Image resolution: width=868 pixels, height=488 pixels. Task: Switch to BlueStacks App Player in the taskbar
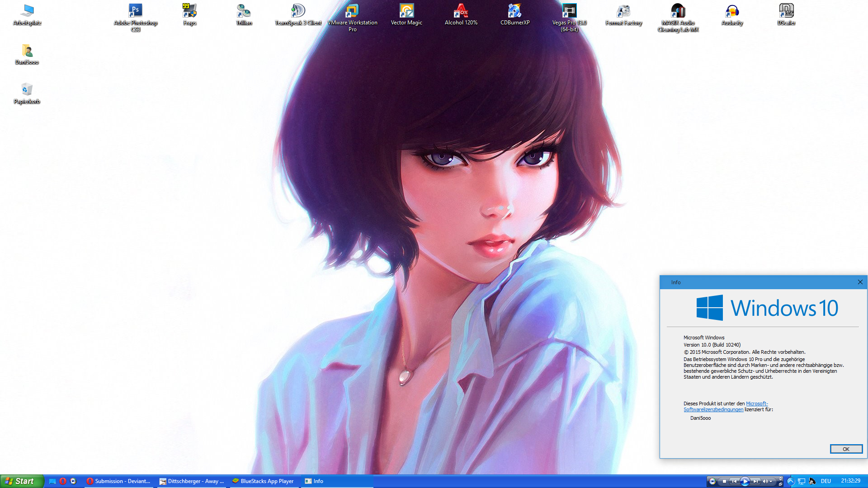click(265, 481)
